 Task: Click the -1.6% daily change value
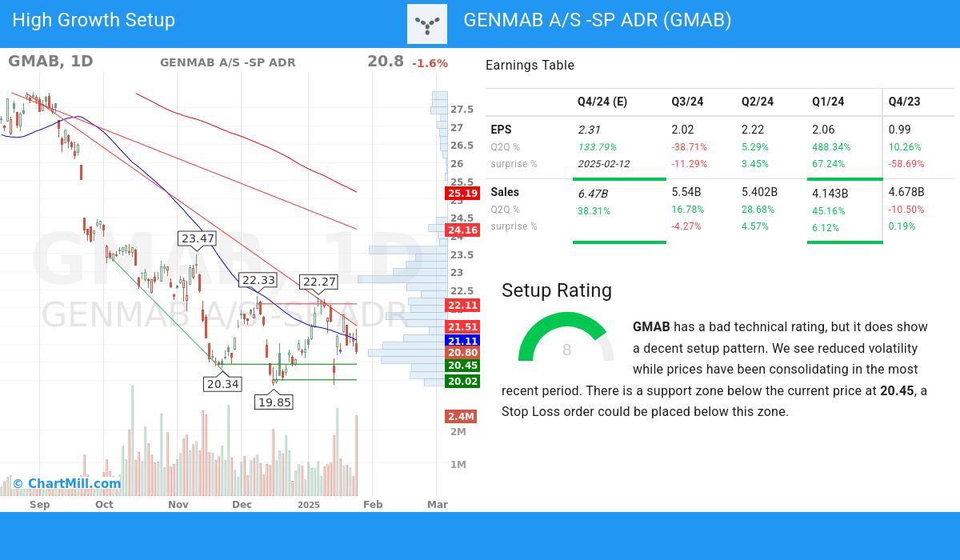point(430,63)
